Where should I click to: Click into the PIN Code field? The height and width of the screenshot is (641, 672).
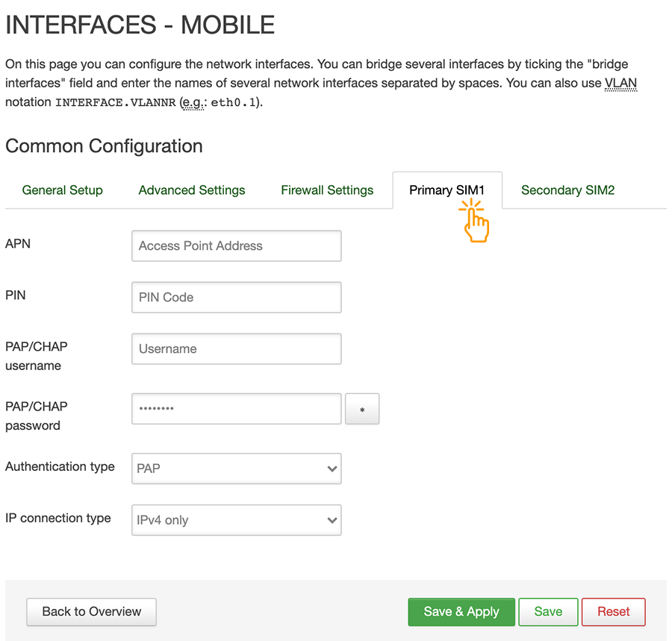coord(236,297)
